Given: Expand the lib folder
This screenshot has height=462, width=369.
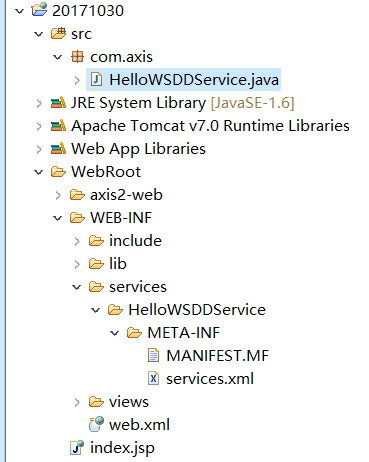Looking at the screenshot, I should point(77,264).
